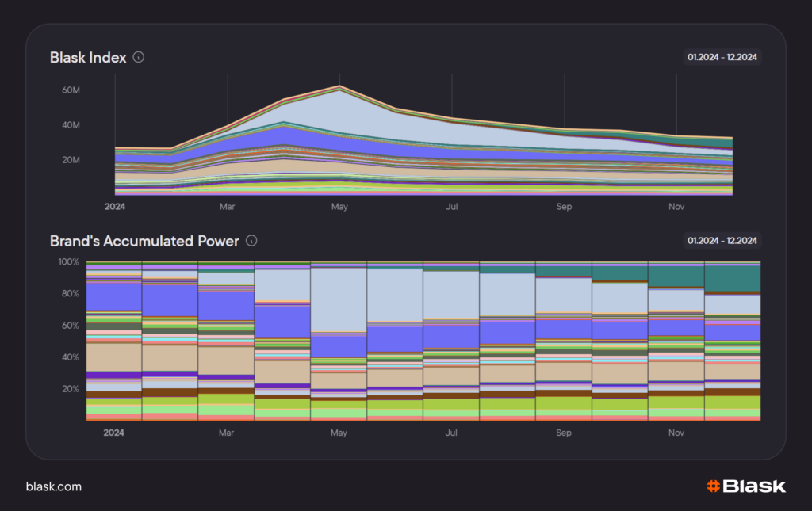Click the purple-blue segment in the first bar
This screenshot has width=812, height=511.
[x=114, y=296]
